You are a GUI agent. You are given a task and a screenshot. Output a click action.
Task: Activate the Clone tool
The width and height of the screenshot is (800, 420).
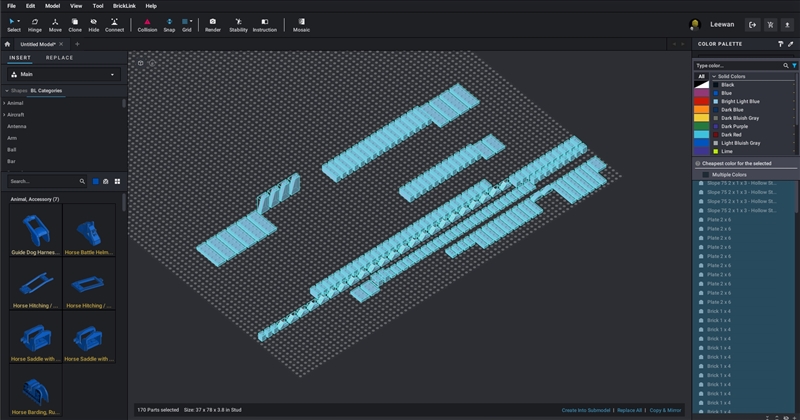75,24
